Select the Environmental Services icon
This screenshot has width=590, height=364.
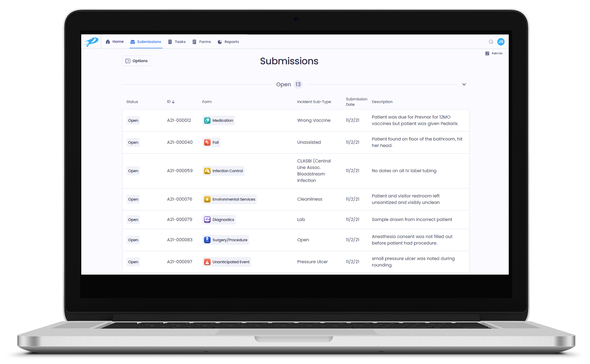[x=207, y=199]
